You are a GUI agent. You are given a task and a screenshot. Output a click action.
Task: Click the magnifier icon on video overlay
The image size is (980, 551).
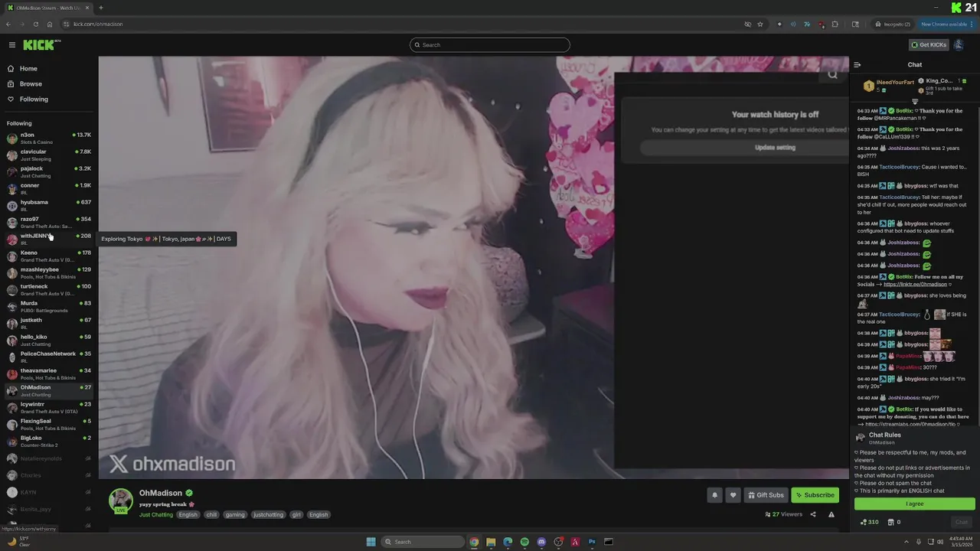[832, 75]
